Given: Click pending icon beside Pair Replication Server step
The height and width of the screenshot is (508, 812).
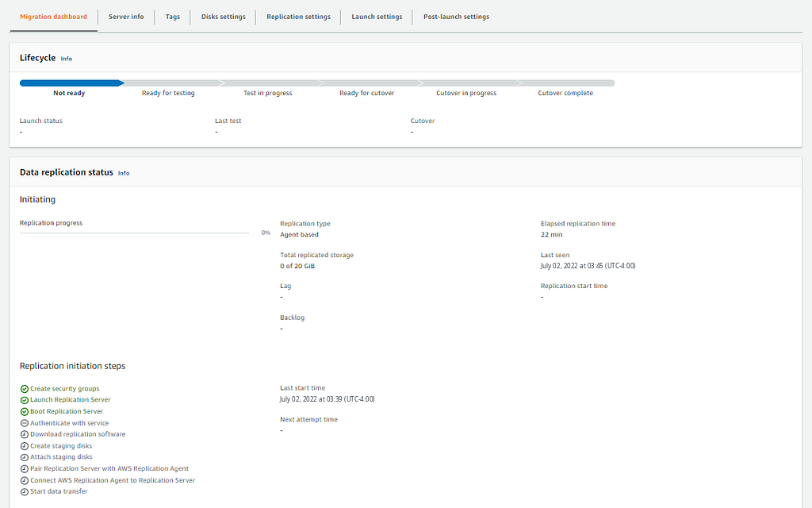Looking at the screenshot, I should pyautogui.click(x=25, y=468).
